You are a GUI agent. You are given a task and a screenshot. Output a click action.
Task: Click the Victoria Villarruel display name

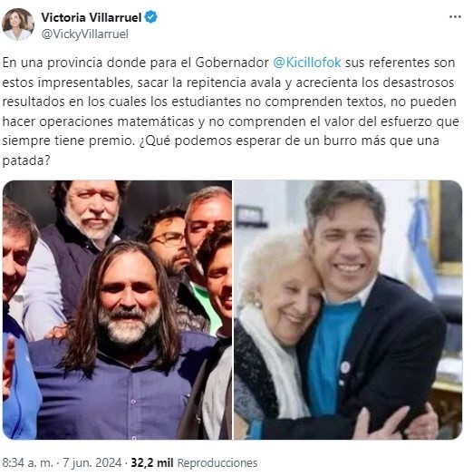click(92, 17)
